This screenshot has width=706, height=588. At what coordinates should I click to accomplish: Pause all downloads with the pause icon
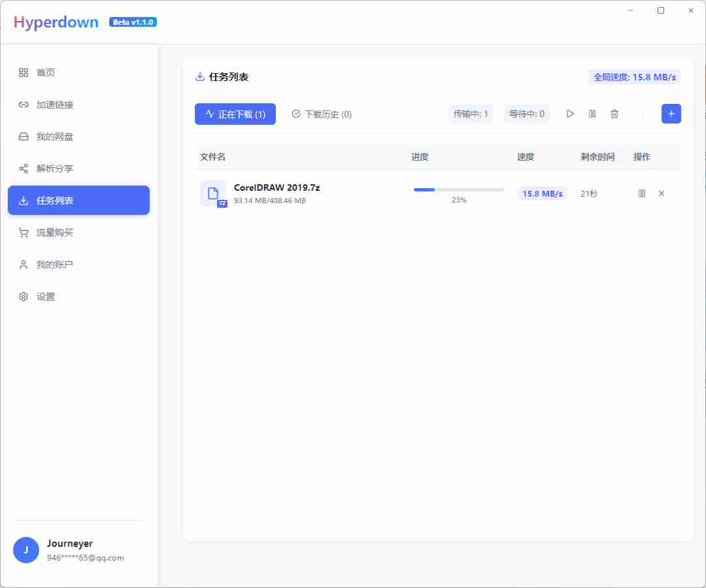pyautogui.click(x=592, y=114)
